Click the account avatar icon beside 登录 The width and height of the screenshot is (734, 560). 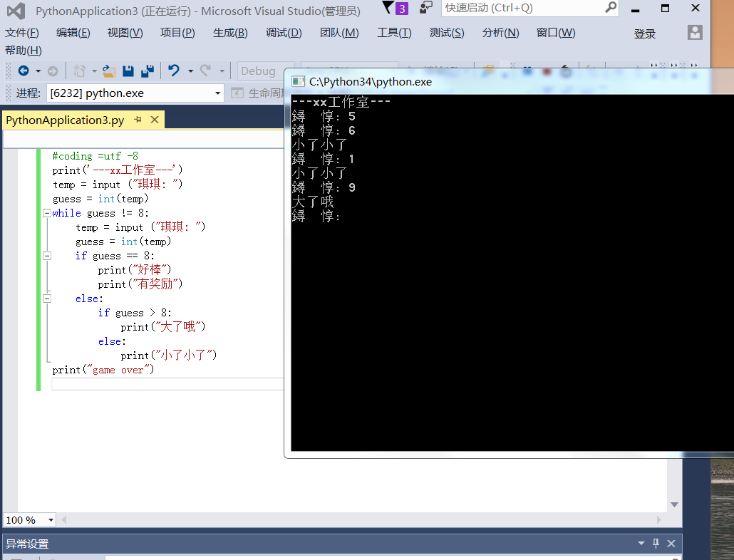click(x=695, y=33)
